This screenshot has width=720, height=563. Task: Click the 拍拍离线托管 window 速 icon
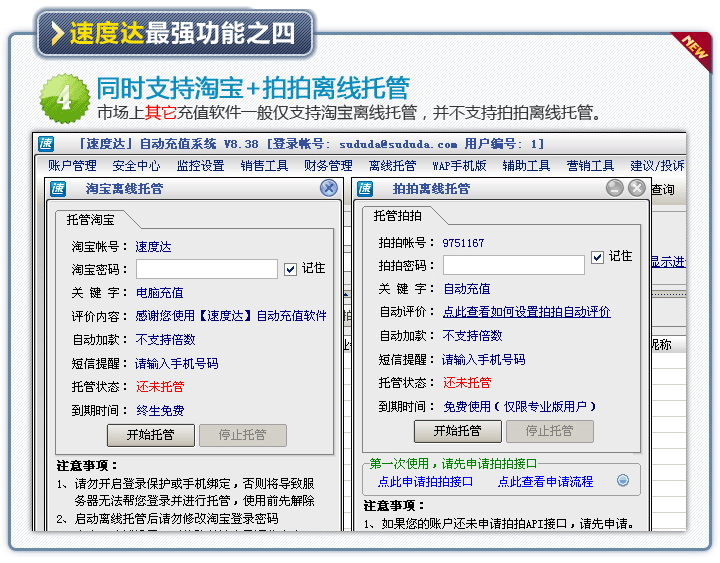pos(365,188)
